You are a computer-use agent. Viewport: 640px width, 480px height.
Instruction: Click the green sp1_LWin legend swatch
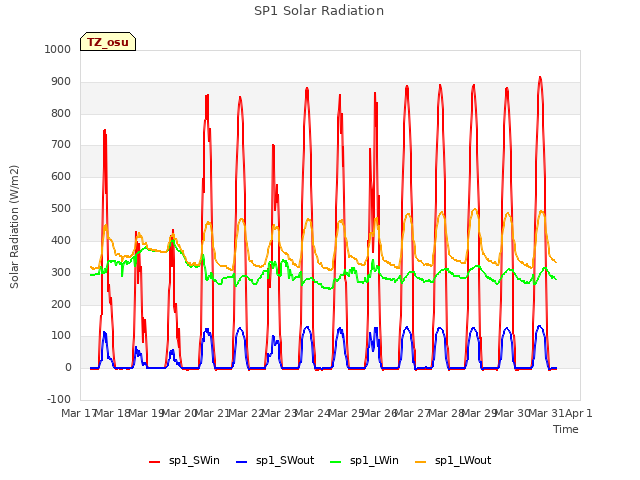336,462
